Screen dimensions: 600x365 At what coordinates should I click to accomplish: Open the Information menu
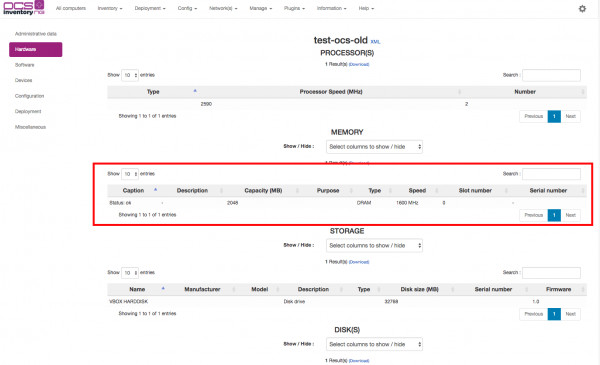coord(331,8)
